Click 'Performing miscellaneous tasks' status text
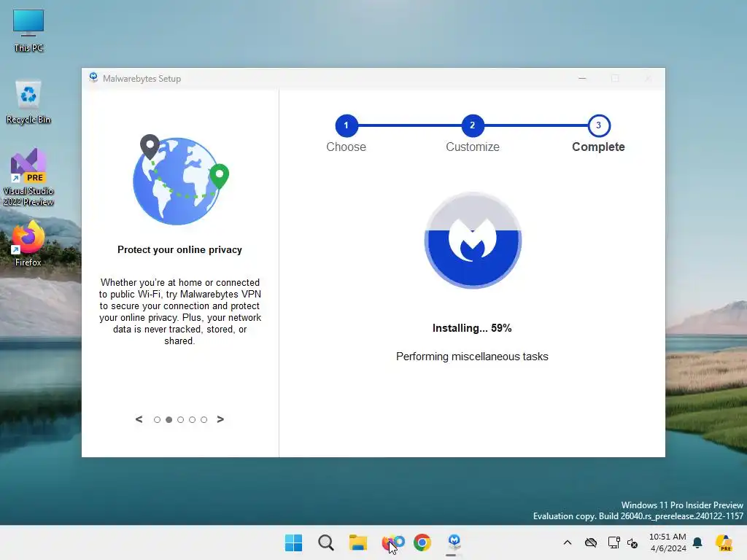 coord(472,357)
